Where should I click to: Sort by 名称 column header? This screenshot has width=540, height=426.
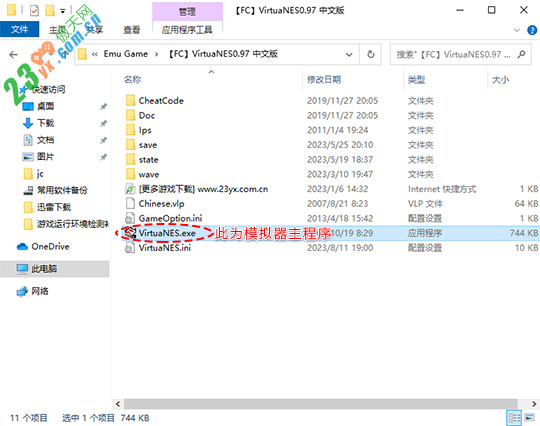[133, 80]
